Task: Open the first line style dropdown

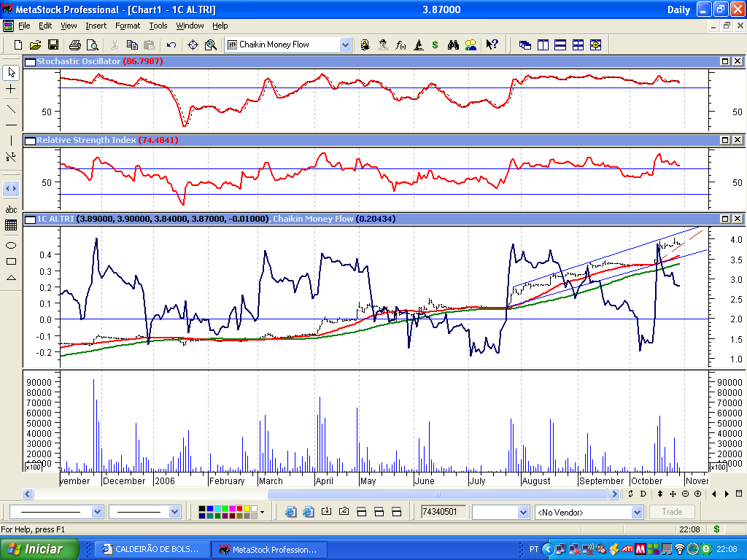Action: tap(97, 512)
